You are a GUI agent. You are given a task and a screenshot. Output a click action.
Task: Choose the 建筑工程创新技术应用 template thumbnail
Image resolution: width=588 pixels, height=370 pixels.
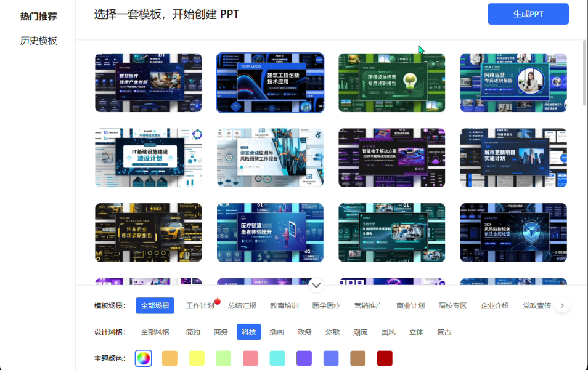[270, 82]
